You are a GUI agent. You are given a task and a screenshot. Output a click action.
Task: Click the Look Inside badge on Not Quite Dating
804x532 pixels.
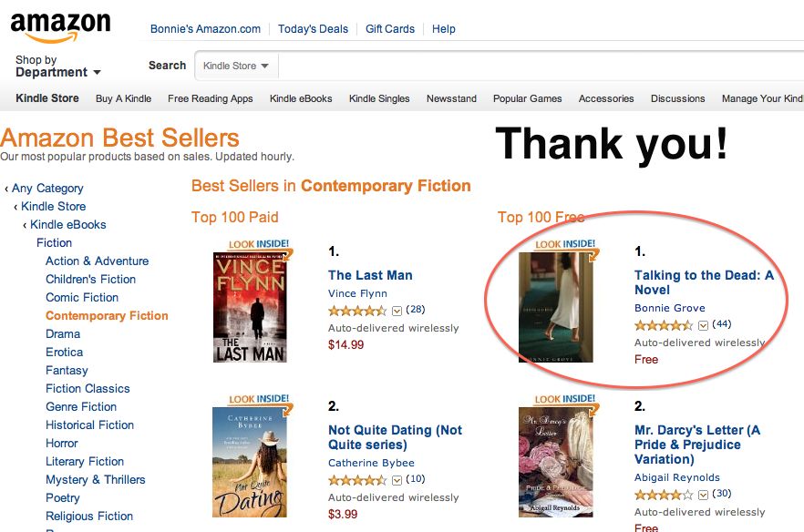click(259, 399)
